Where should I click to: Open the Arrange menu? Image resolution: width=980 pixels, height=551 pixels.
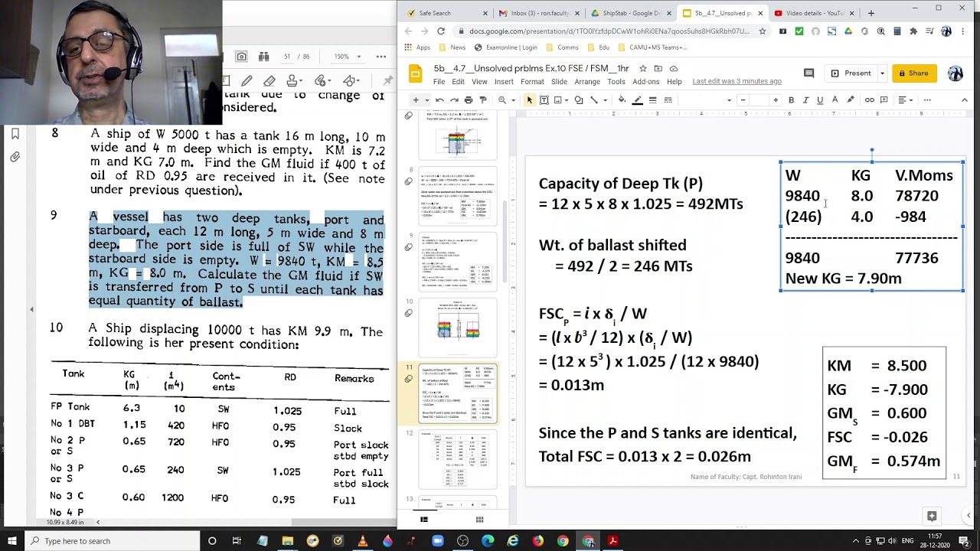587,82
